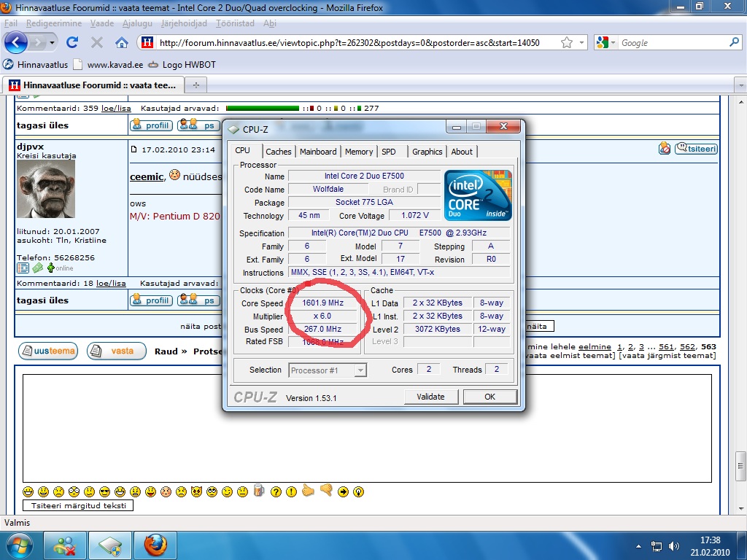747x560 pixels.
Task: Open the Redigeerimine menu
Action: (x=54, y=23)
